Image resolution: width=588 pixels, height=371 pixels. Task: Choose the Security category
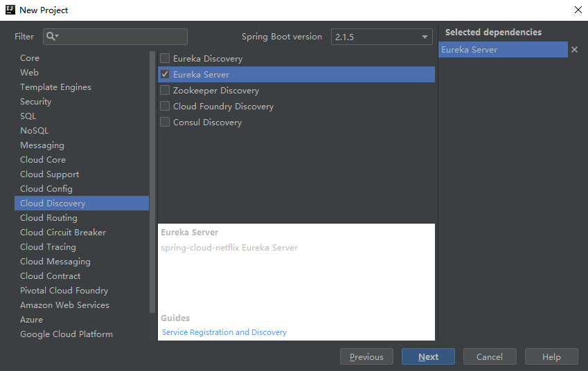pos(82,102)
